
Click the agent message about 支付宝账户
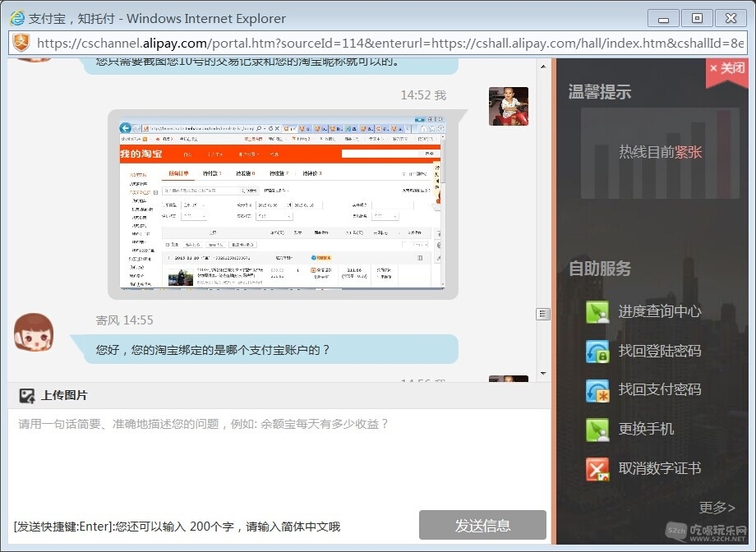point(264,350)
